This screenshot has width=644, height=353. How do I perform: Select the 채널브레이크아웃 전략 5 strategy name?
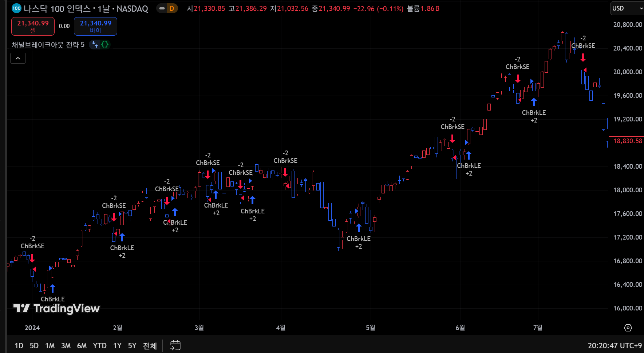click(48, 45)
